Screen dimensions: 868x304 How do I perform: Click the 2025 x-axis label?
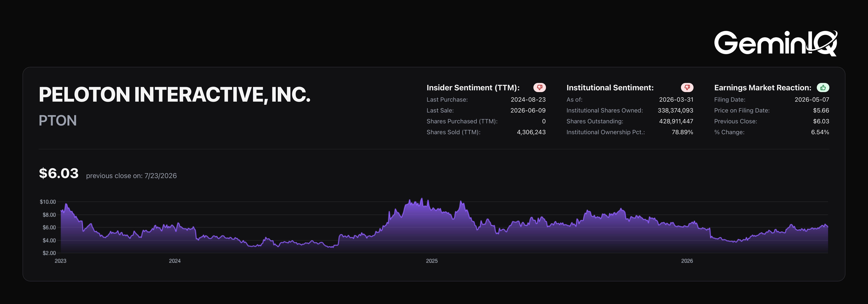(x=432, y=261)
